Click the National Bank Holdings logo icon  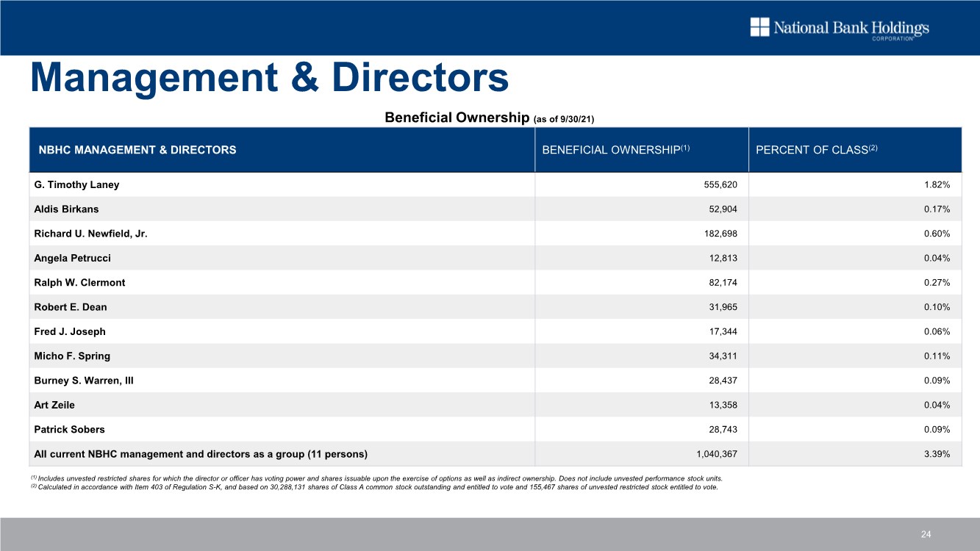tap(759, 27)
